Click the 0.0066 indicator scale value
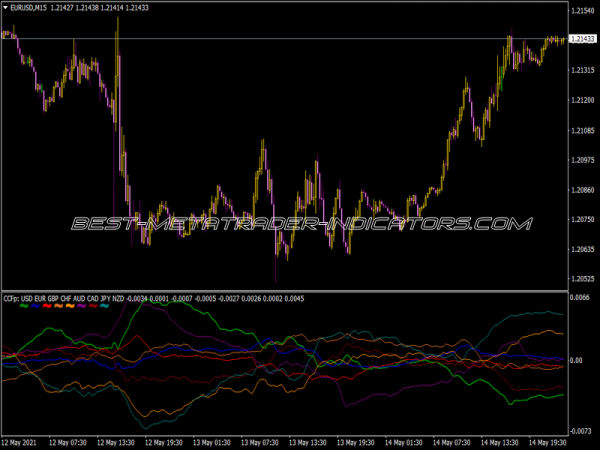Screen dimensions: 600x450 tap(579, 298)
